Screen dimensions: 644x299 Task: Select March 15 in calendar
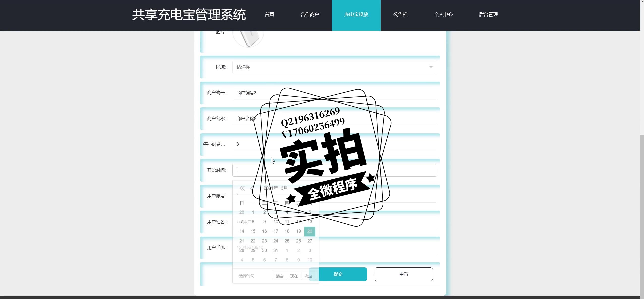[253, 231]
